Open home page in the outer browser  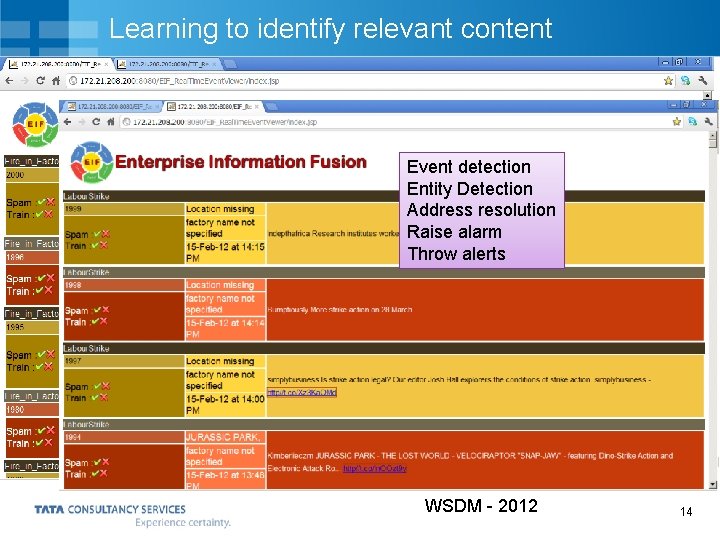56,81
